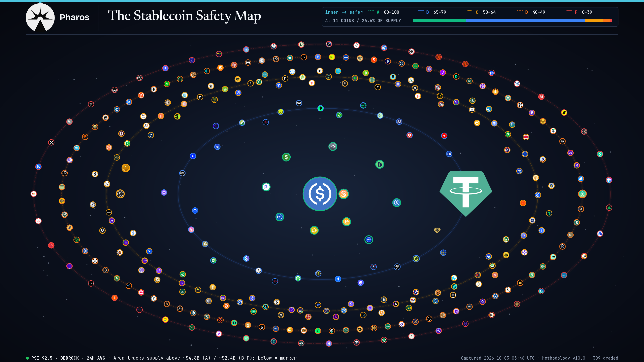The height and width of the screenshot is (362, 644).
Task: Select the $ PM coin on outer ring
Action: tap(273, 46)
